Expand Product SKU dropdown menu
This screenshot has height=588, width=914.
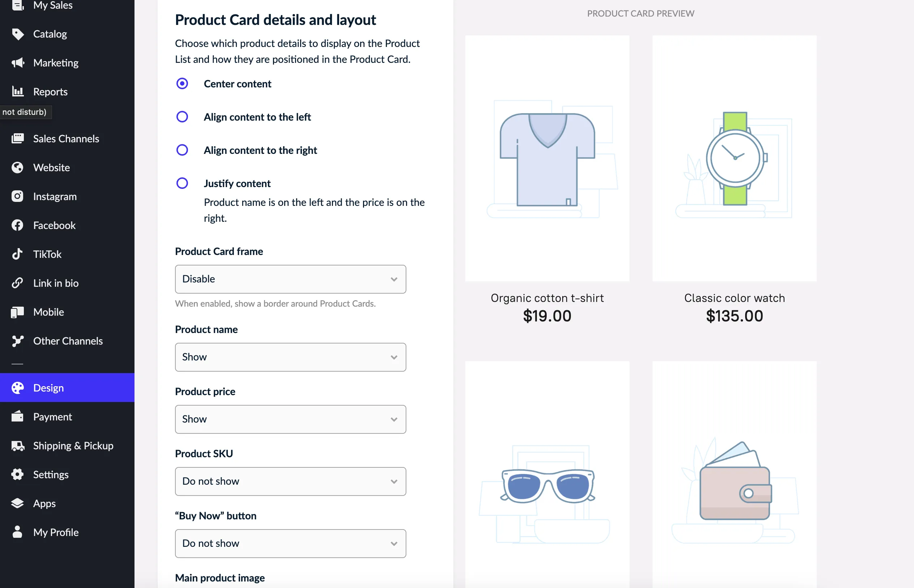pyautogui.click(x=290, y=481)
